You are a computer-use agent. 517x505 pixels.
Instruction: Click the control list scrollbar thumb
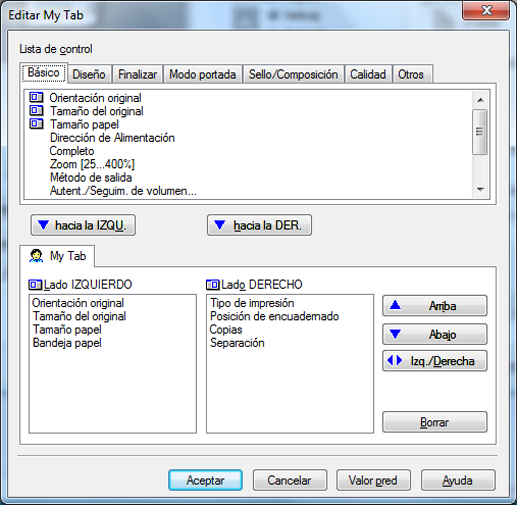(x=480, y=132)
